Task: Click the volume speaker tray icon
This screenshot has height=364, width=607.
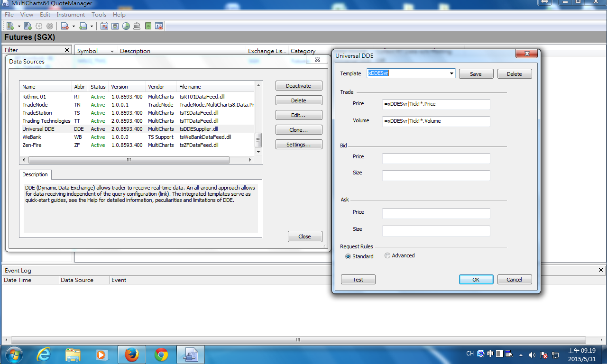Action: coord(532,355)
